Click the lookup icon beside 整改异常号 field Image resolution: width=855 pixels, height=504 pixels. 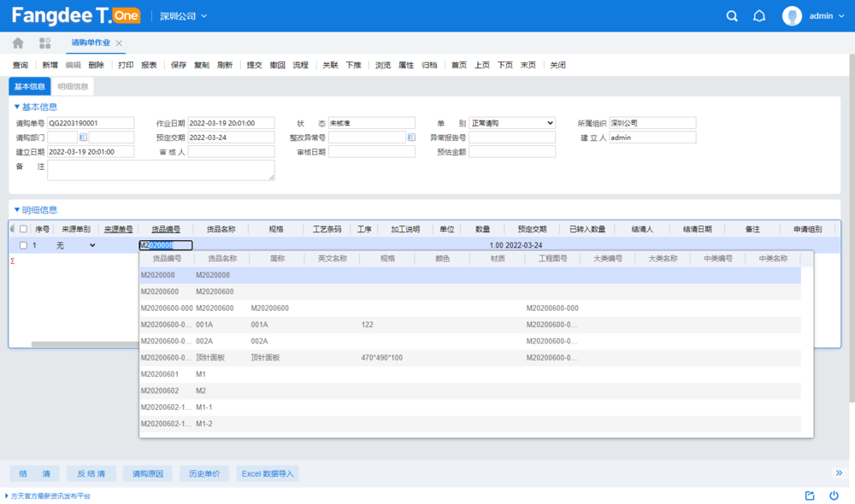[x=411, y=138]
